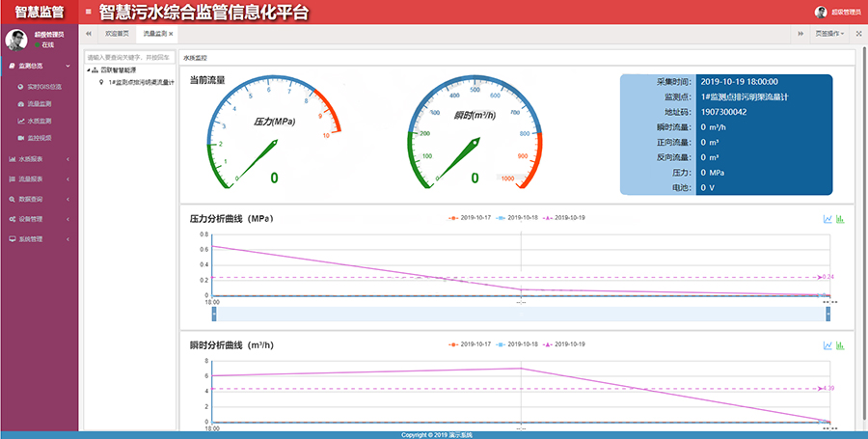Select the 水质监控 panel tab
This screenshot has width=868, height=439.
coord(195,58)
